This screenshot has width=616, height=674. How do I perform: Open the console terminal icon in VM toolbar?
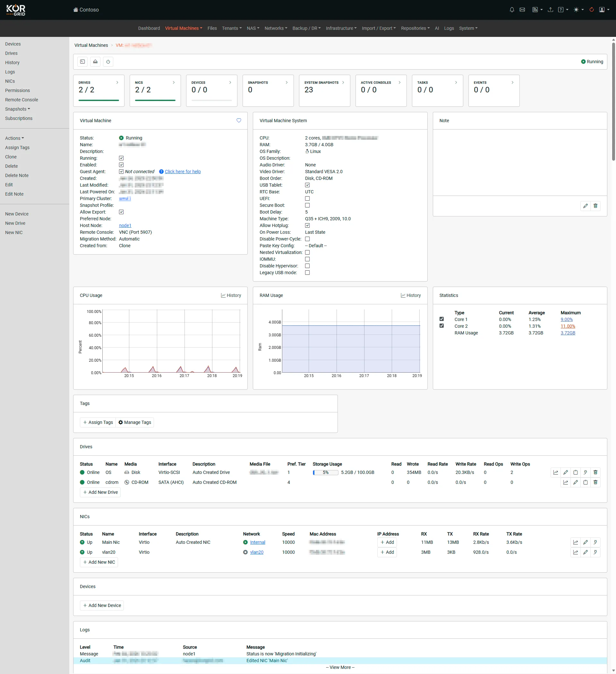pos(82,62)
